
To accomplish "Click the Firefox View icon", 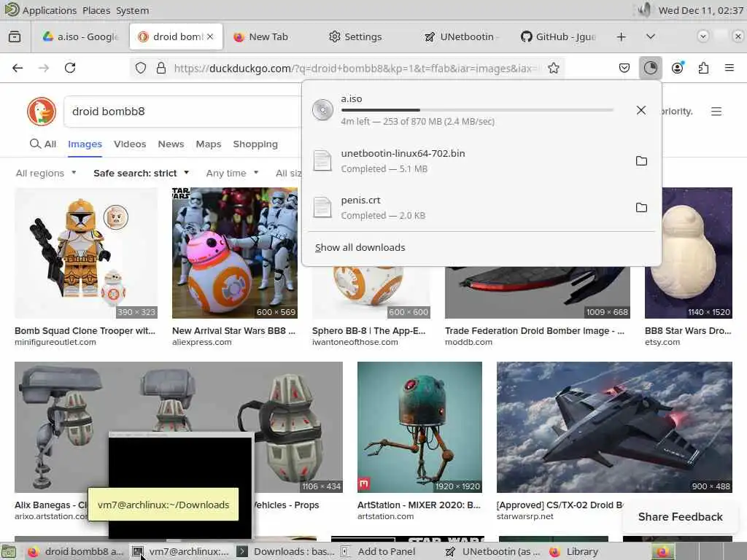I will [x=15, y=36].
